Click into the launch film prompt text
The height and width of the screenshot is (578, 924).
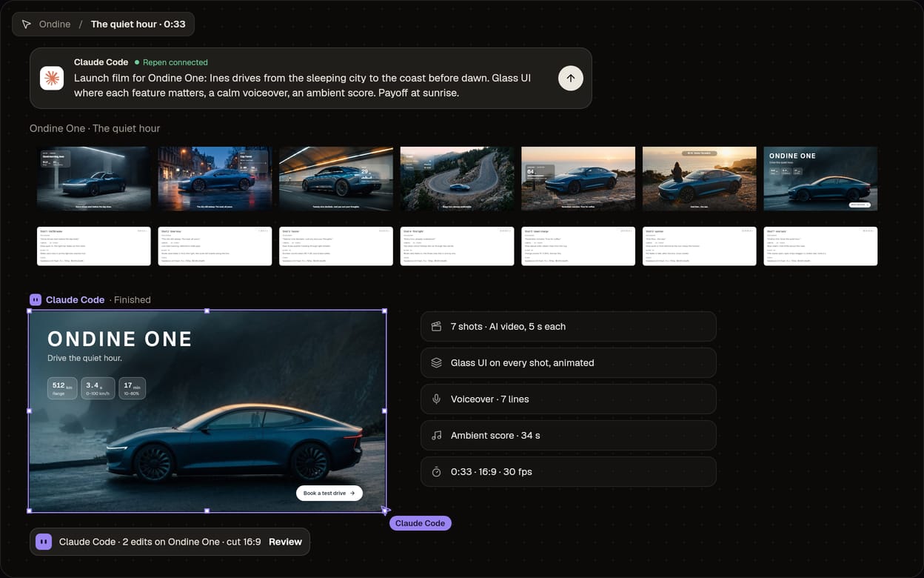[x=303, y=85]
